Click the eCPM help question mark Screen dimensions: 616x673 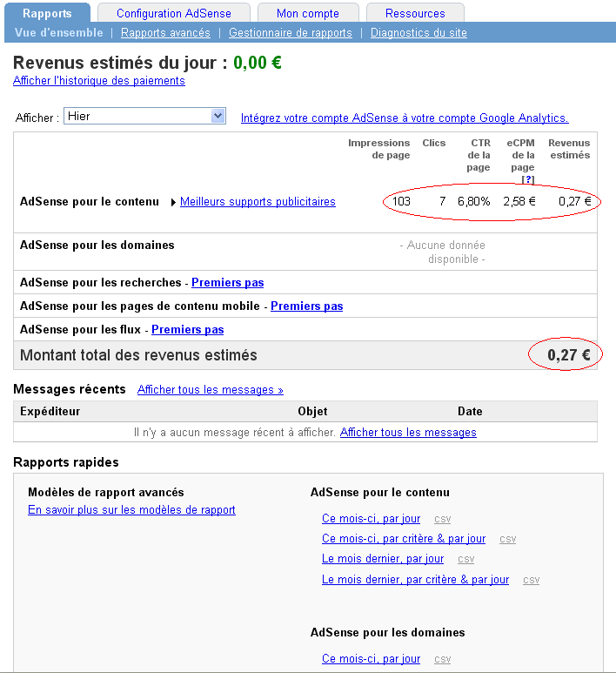pyautogui.click(x=528, y=179)
